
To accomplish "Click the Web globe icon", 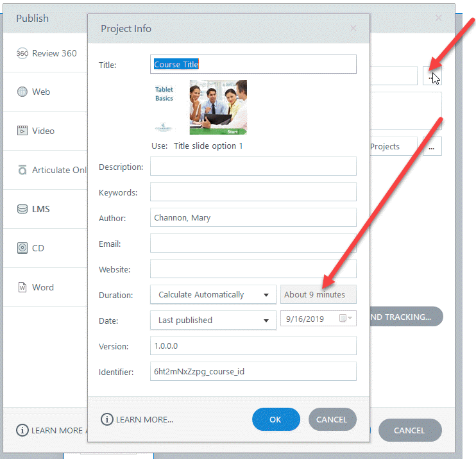I will pos(22,92).
